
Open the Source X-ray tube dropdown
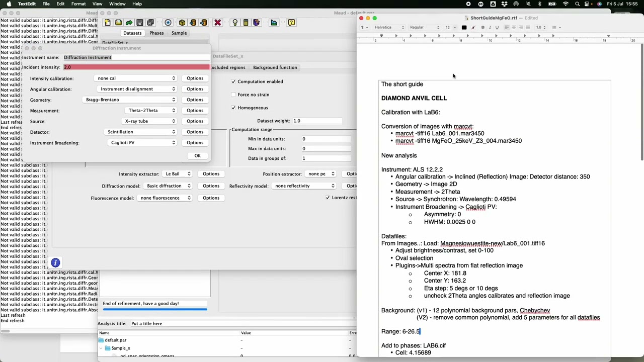[149, 121]
